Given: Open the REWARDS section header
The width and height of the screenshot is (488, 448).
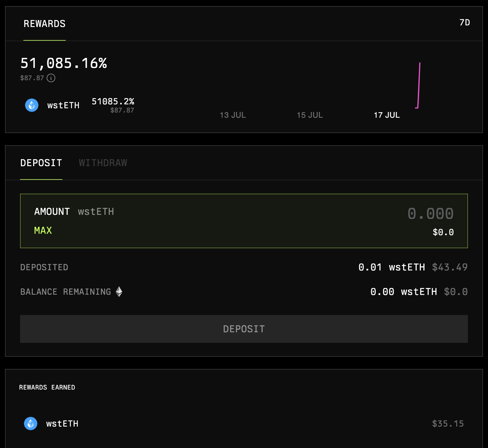Looking at the screenshot, I should (x=44, y=24).
